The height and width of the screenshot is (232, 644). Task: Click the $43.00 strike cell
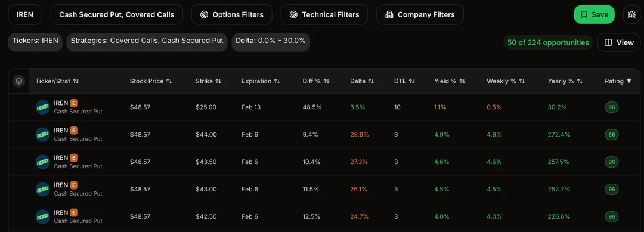[x=206, y=189]
